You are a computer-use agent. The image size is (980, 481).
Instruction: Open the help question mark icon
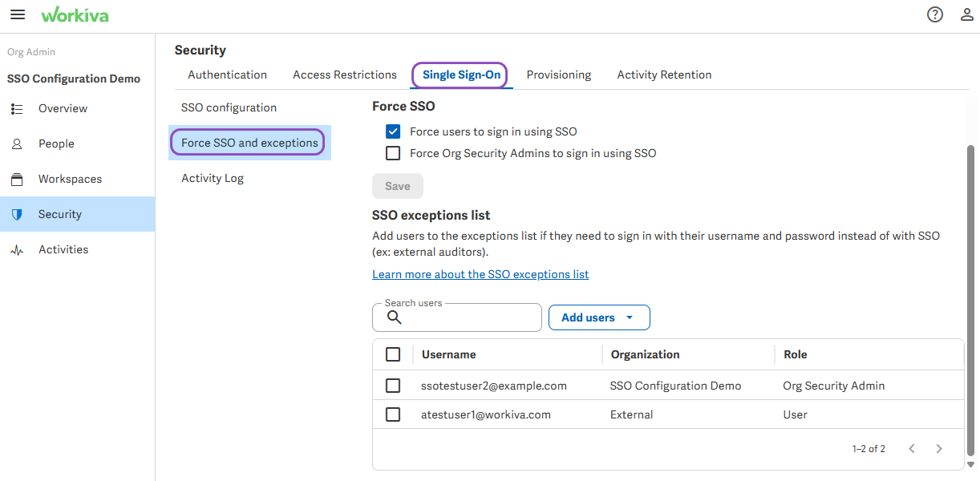pyautogui.click(x=935, y=14)
